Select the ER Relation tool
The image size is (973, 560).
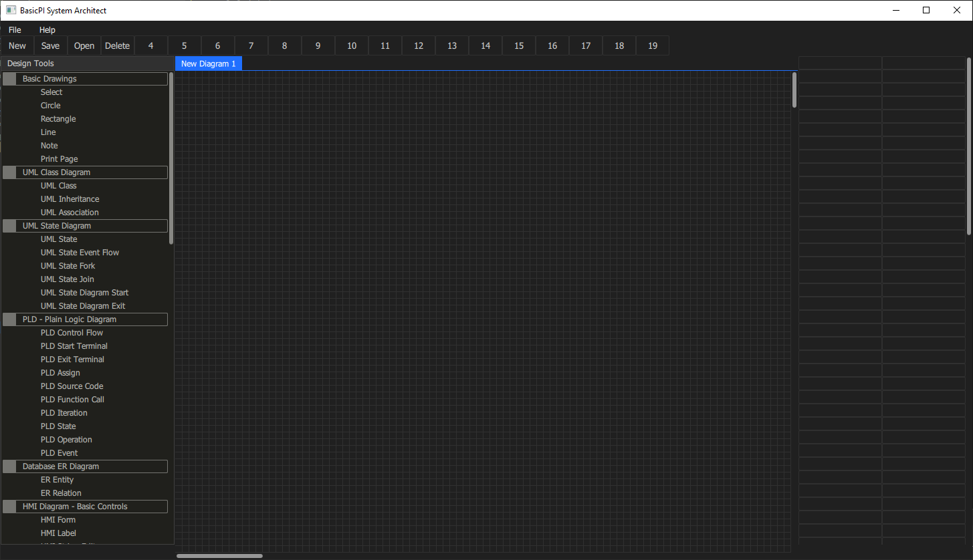pyautogui.click(x=61, y=493)
